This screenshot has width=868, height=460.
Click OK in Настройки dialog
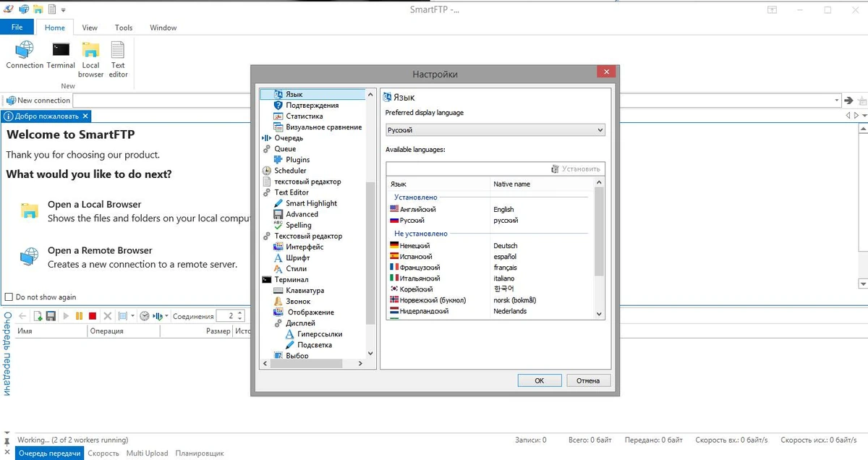[x=540, y=380]
